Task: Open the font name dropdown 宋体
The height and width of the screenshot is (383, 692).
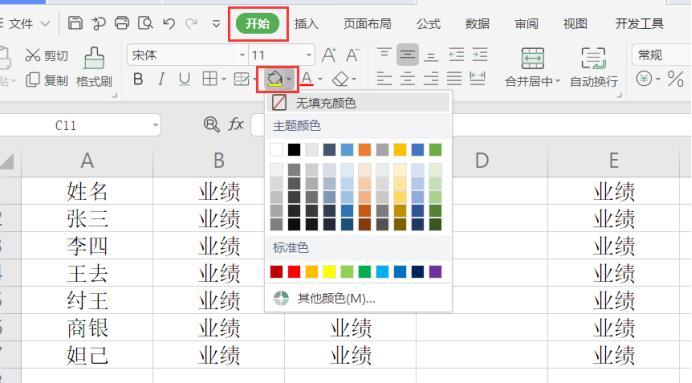Action: (x=188, y=55)
